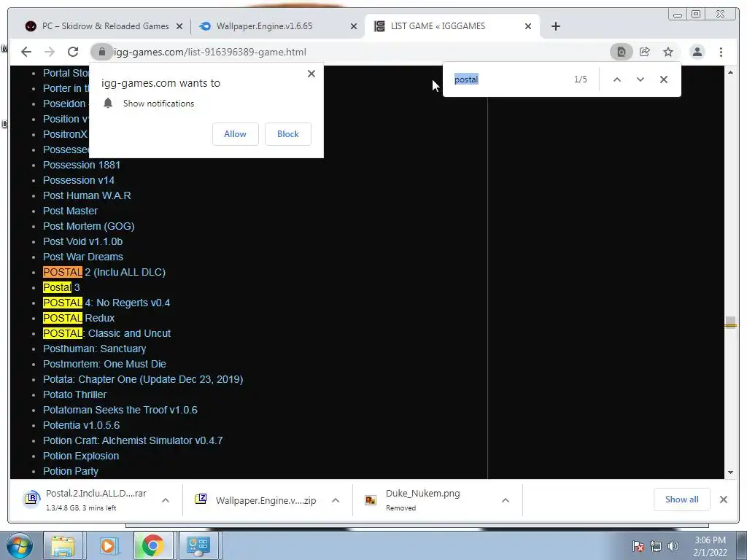Screen dimensions: 747x560
Task: Click the Postal.2 rar download file icon
Action: pyautogui.click(x=31, y=499)
